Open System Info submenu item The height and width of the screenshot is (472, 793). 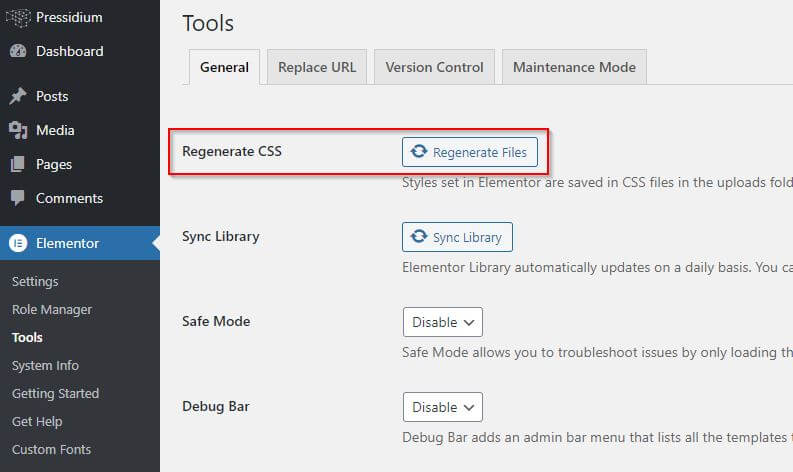45,365
